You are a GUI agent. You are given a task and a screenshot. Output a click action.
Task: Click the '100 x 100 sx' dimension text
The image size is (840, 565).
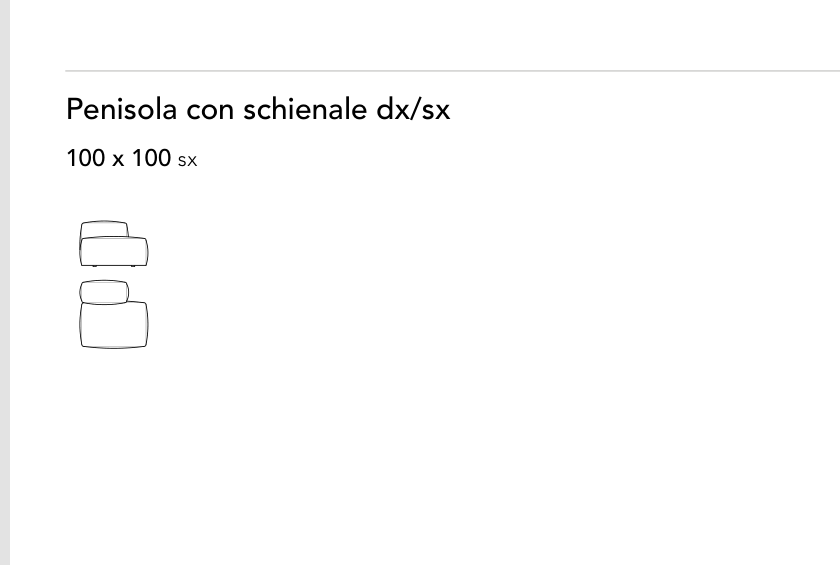pos(132,159)
